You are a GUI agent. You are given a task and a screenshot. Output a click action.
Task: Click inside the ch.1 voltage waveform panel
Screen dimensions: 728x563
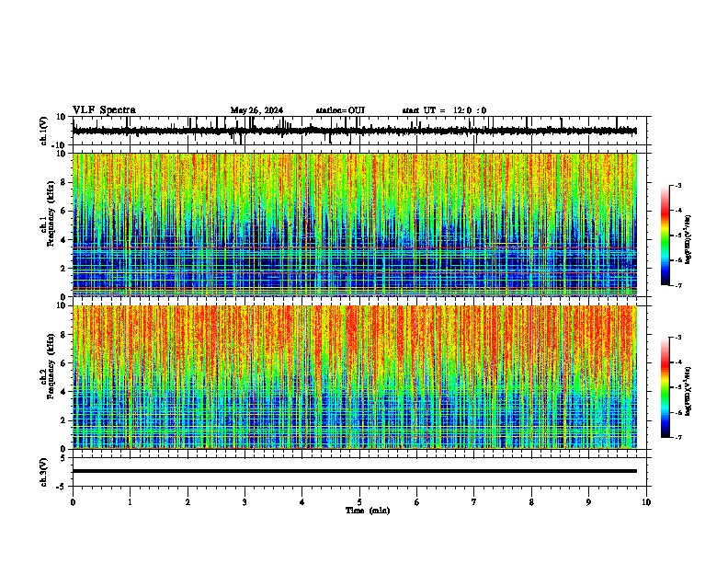pos(361,131)
